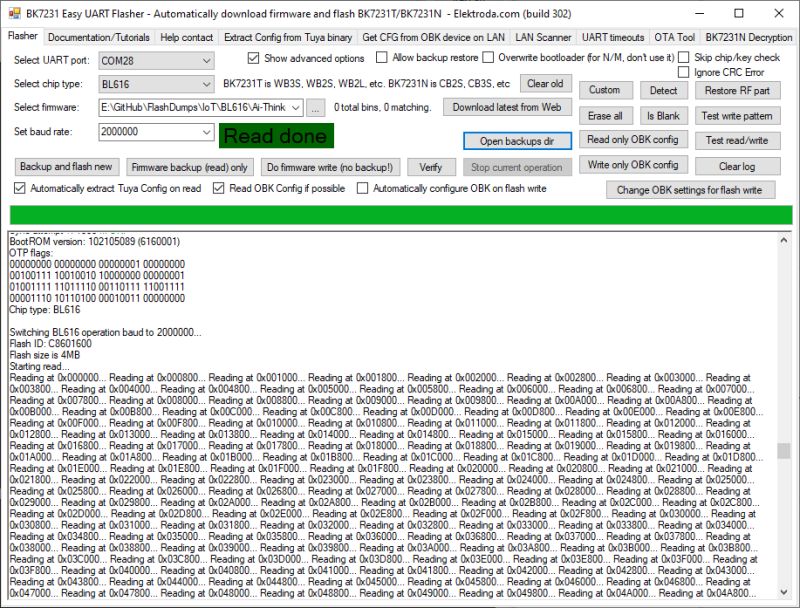Click Change OBK settings for flash write
Screen dimensions: 800x608
coord(690,190)
